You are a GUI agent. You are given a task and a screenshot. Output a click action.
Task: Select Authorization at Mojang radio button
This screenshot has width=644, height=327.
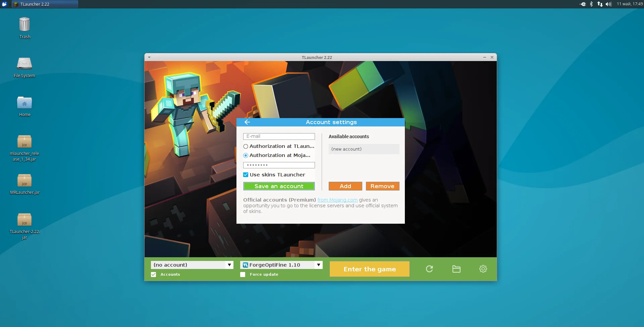pyautogui.click(x=246, y=155)
